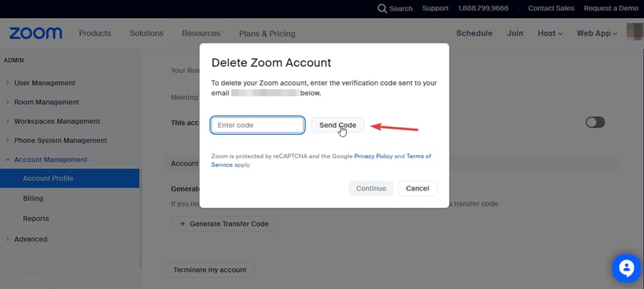Click the plus icon on Generate Transfer Code
The width and height of the screenshot is (644, 289).
click(183, 224)
